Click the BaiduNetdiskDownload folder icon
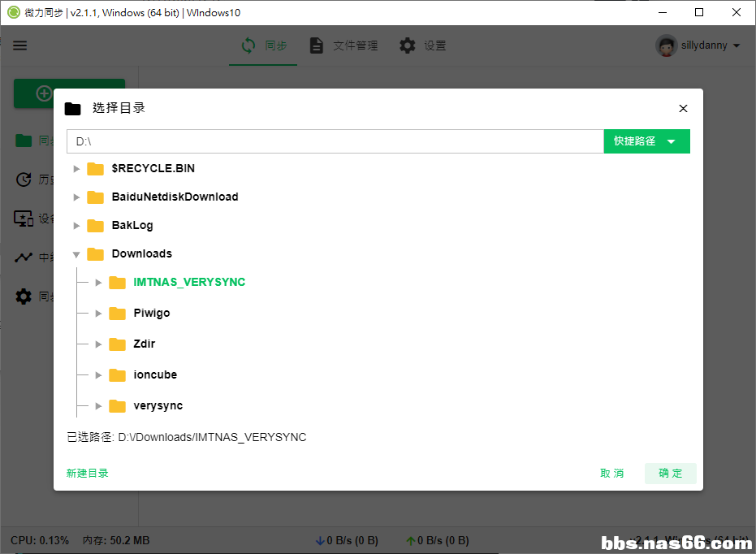The image size is (756, 554). click(96, 197)
